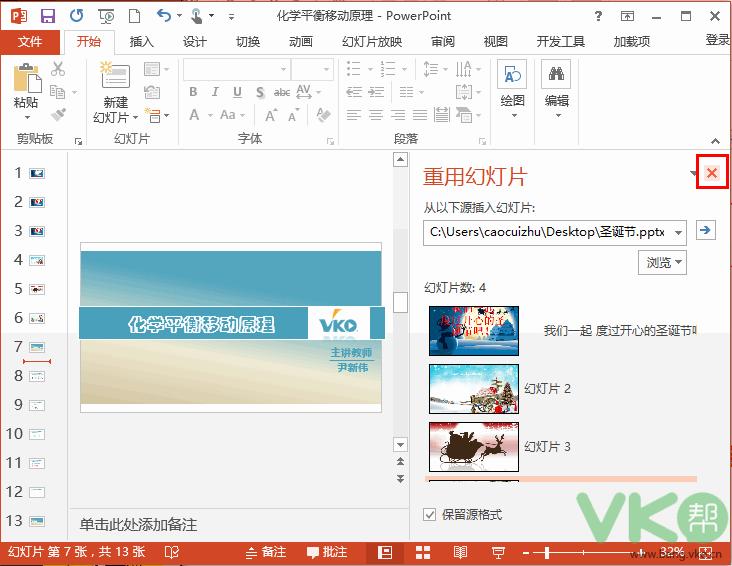Viewport: 732px width, 566px height.
Task: Switch to Design (设计) tab
Action: tap(195, 42)
